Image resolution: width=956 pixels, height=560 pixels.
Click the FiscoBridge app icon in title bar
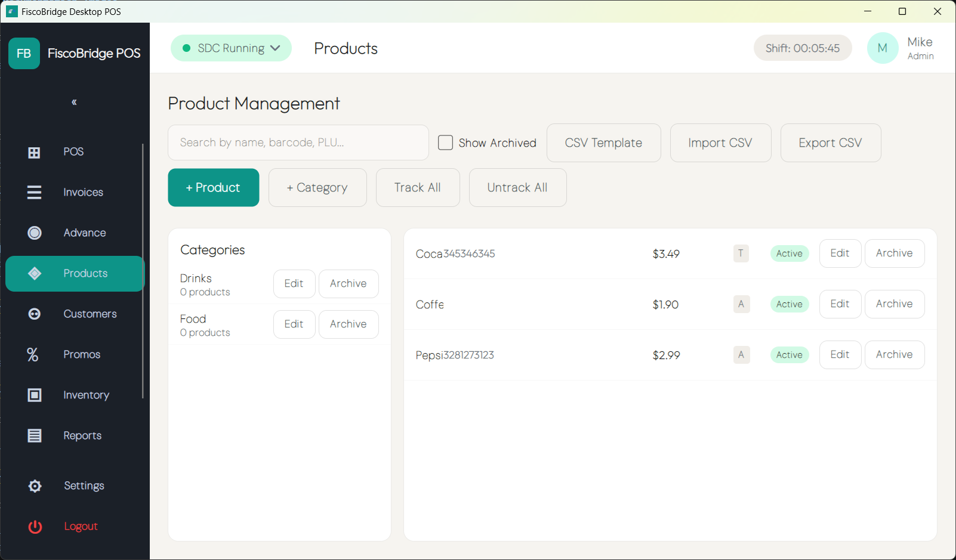(x=11, y=11)
